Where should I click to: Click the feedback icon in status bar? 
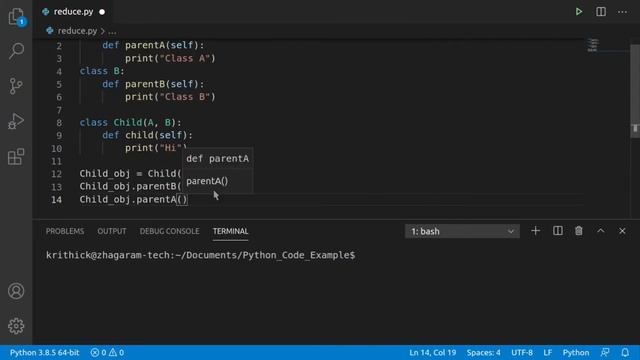[x=605, y=352]
